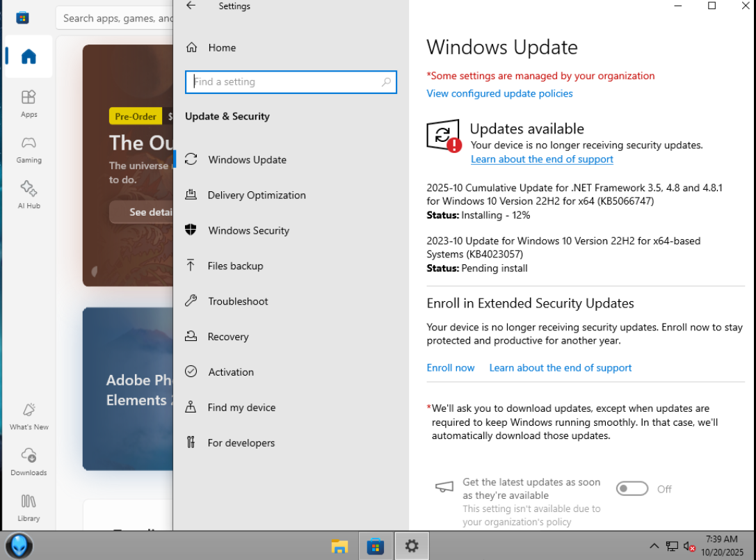Open Learn about end of support beside Enroll now
Screen dimensions: 756x560
[x=561, y=367]
